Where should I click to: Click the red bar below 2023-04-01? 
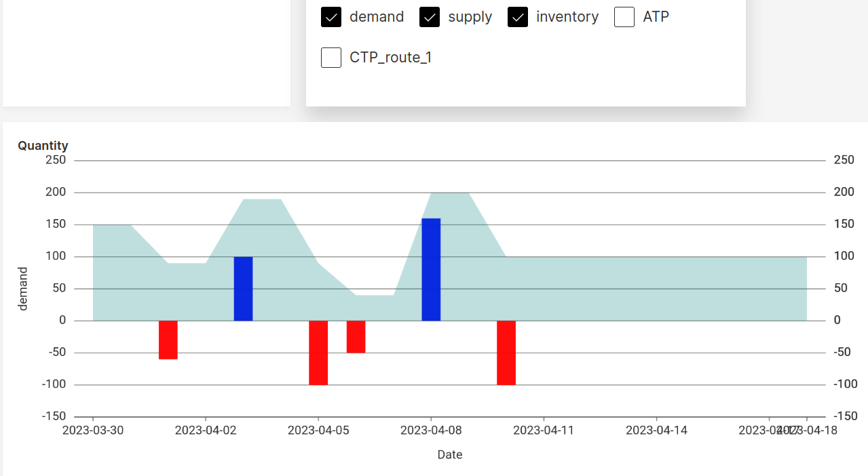(x=168, y=339)
